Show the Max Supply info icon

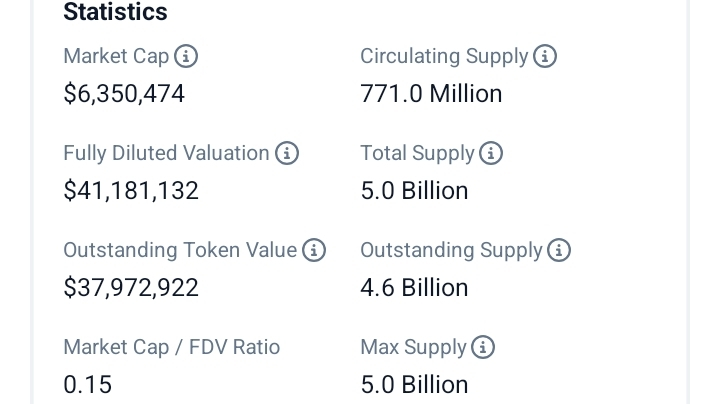pos(483,347)
